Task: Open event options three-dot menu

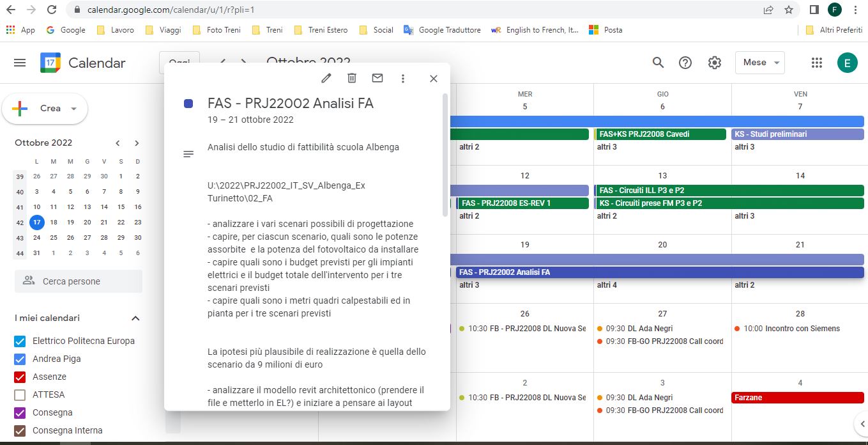Action: pos(403,78)
